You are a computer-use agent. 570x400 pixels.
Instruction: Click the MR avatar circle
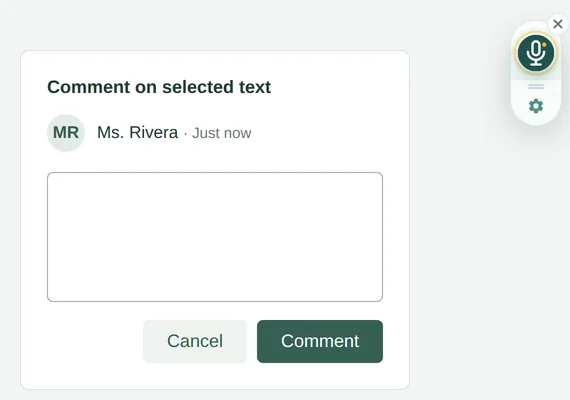(x=66, y=133)
